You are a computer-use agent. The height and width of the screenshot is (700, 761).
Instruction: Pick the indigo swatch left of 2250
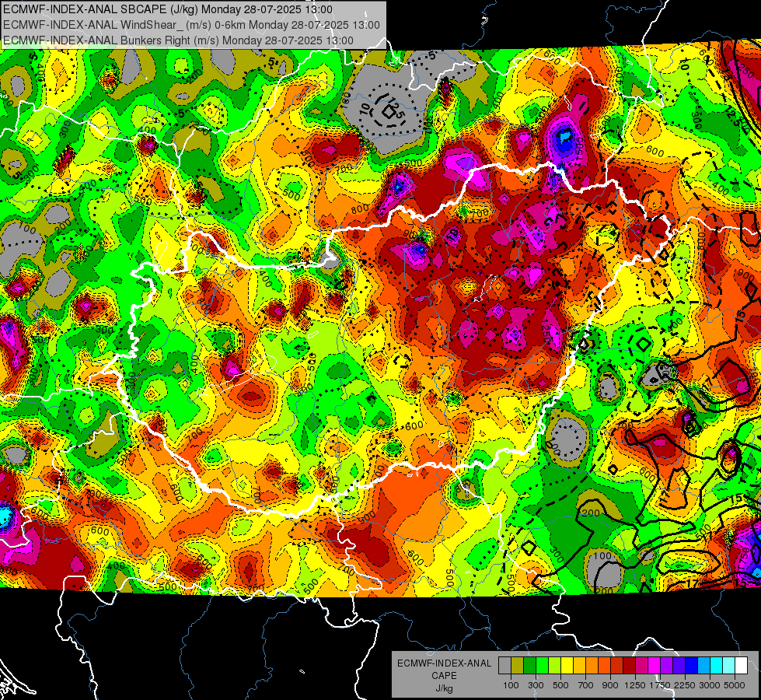click(679, 666)
